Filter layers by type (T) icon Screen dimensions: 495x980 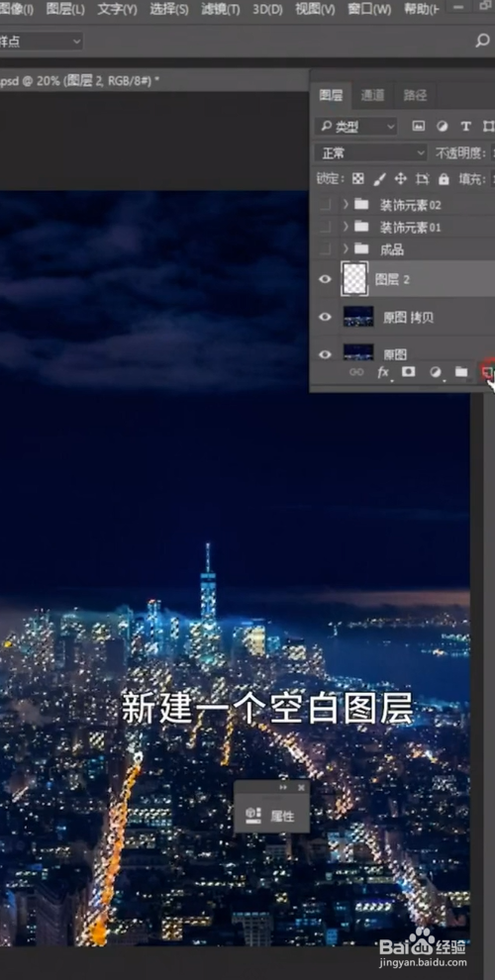click(465, 127)
